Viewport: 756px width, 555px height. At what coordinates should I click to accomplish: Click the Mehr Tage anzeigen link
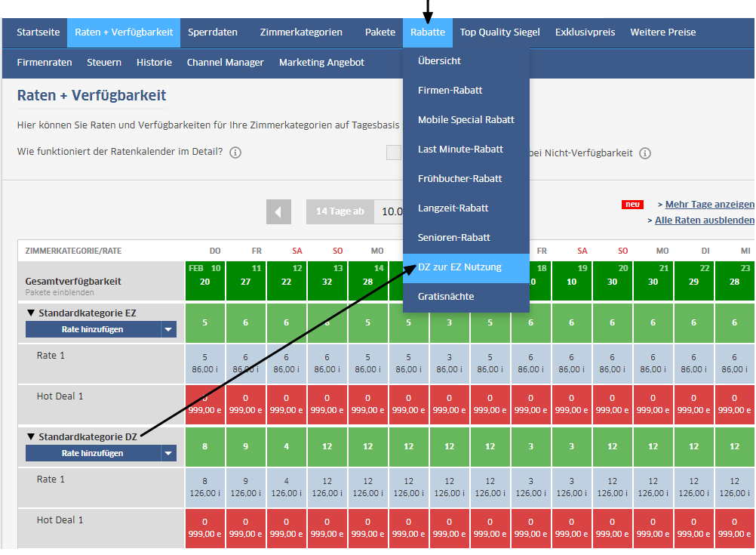point(709,205)
